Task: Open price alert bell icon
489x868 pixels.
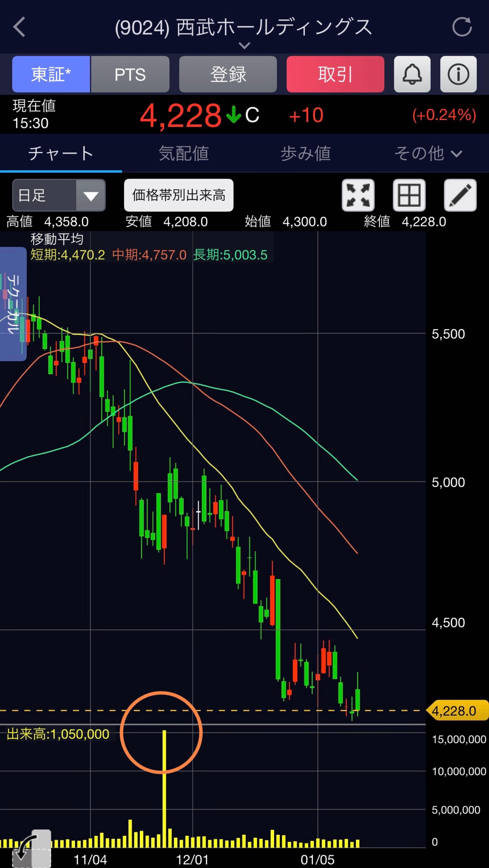Action: pos(412,74)
